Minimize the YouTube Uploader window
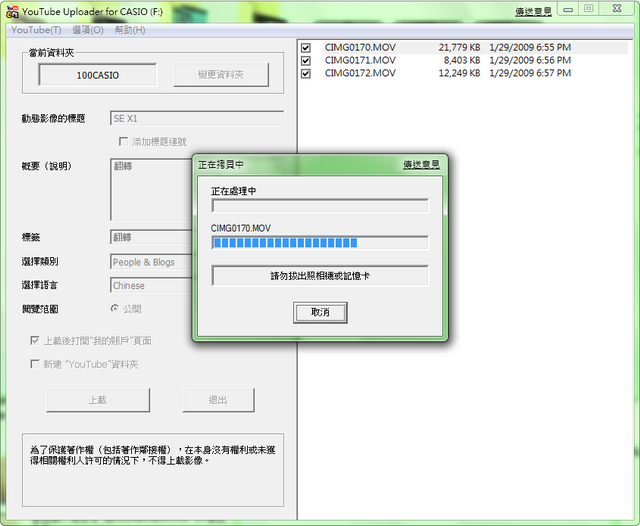The height and width of the screenshot is (526, 640). pyautogui.click(x=568, y=10)
